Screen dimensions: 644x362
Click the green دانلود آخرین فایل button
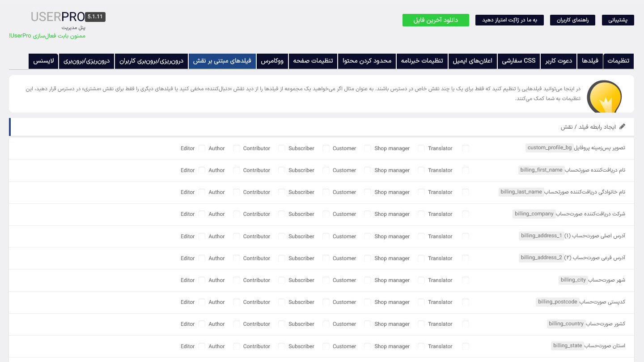point(436,20)
